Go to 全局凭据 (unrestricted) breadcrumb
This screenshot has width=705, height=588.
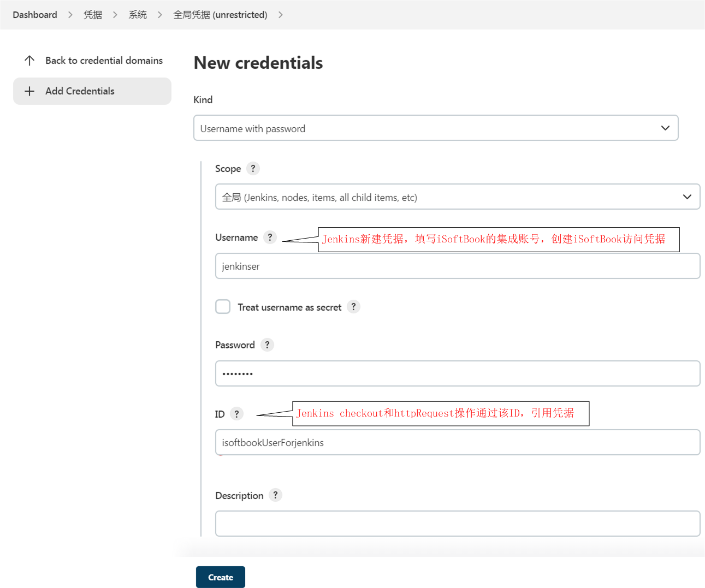[x=220, y=15]
